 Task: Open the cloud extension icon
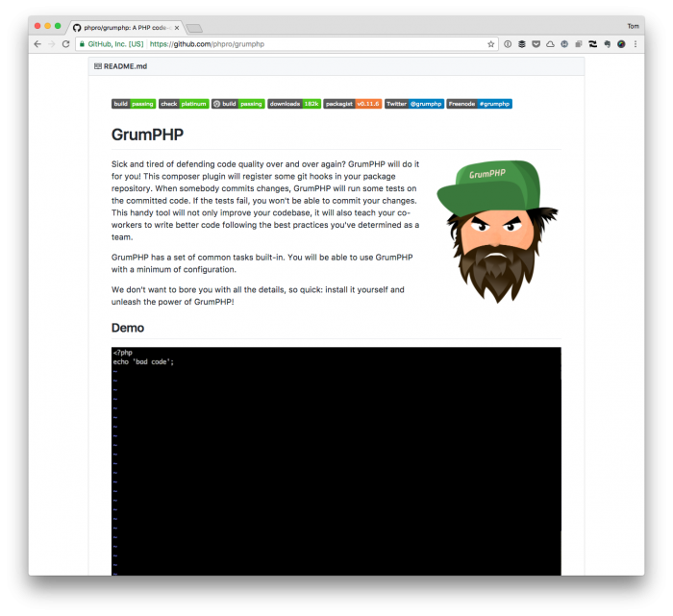pyautogui.click(x=550, y=44)
